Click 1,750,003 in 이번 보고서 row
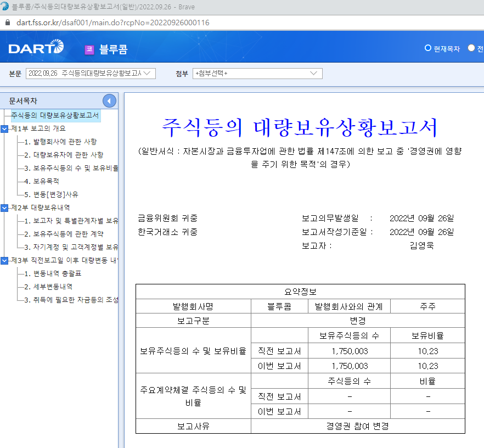Screen dimensions: 484x448 (x=350, y=366)
